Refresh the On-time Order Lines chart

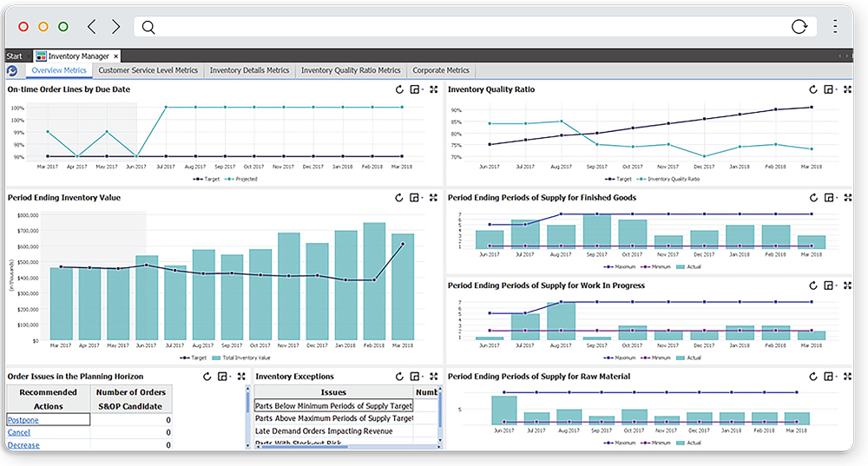coord(398,89)
